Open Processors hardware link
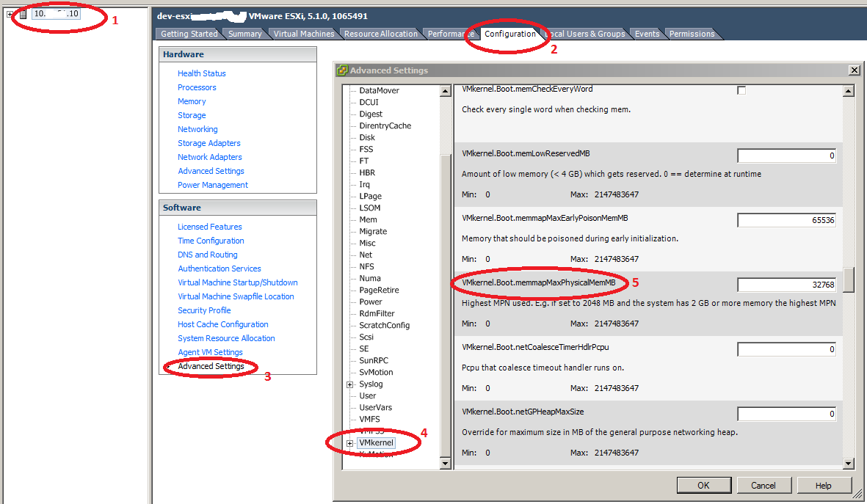The height and width of the screenshot is (504, 867). 197,87
